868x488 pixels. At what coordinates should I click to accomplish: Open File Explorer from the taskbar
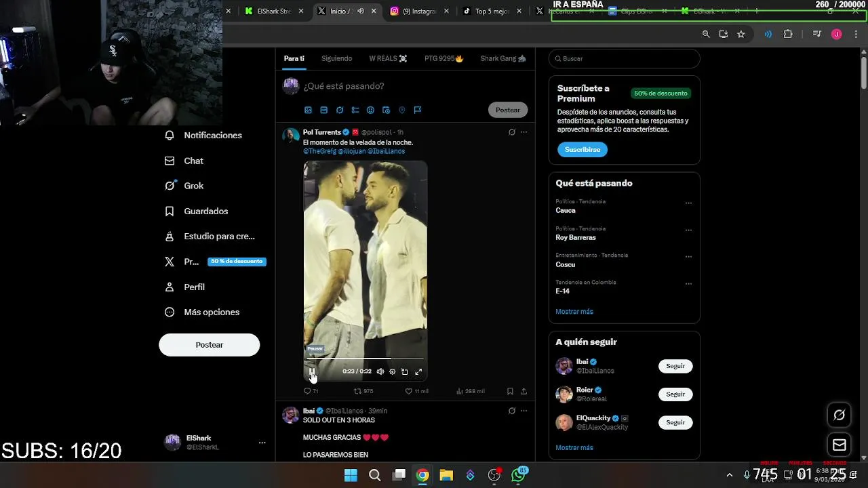(446, 475)
